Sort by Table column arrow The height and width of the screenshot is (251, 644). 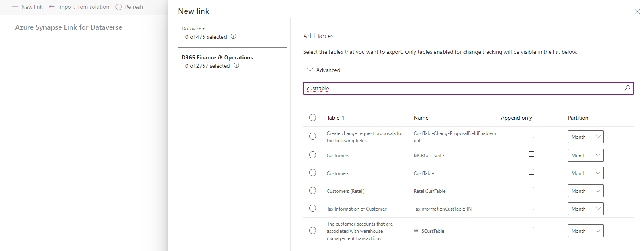point(343,118)
